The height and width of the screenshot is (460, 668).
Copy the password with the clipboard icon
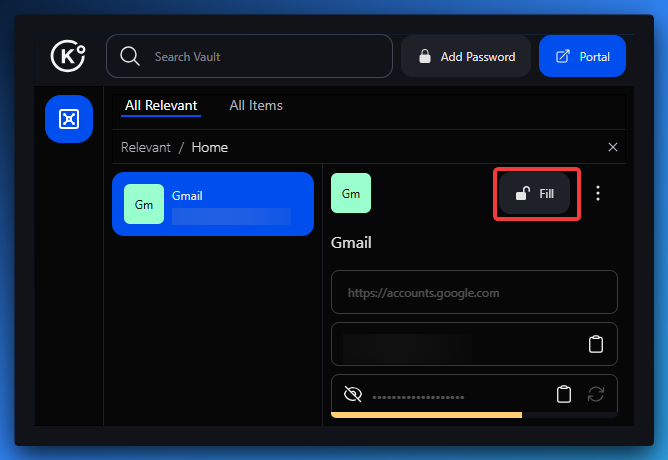(x=564, y=395)
